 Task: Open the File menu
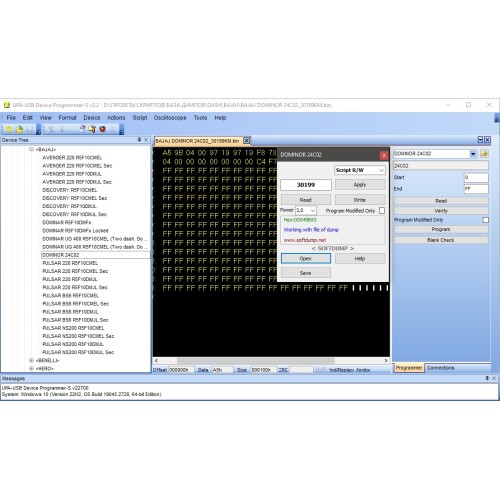pos(11,118)
